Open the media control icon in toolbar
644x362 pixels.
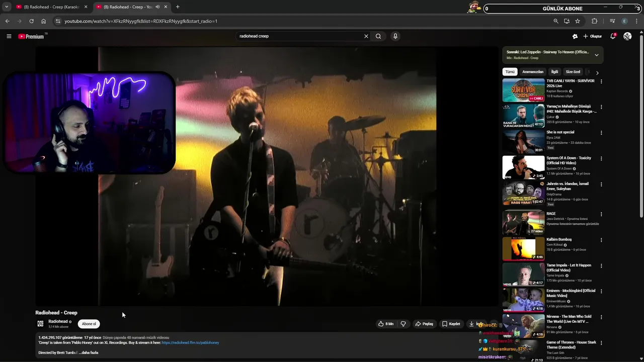(612, 21)
